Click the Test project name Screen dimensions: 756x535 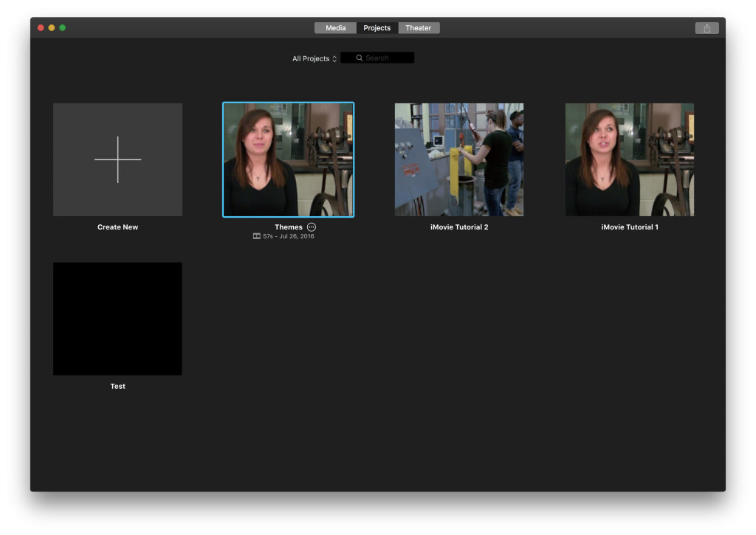pos(117,386)
